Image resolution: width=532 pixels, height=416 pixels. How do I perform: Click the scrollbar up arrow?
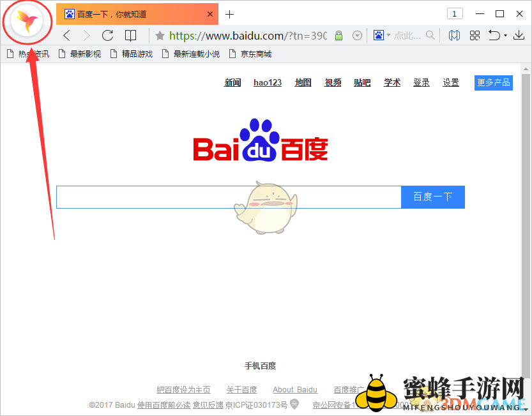pos(526,69)
